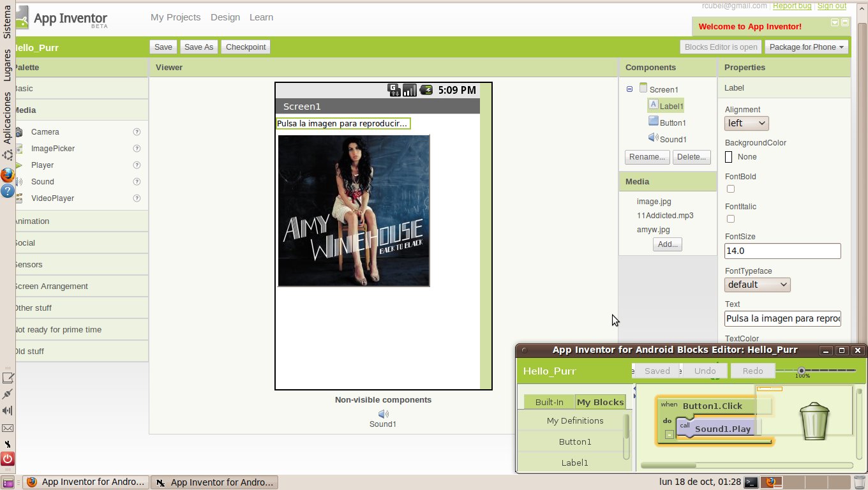Expand the Basic palette section
This screenshot has height=490, width=868.
82,89
